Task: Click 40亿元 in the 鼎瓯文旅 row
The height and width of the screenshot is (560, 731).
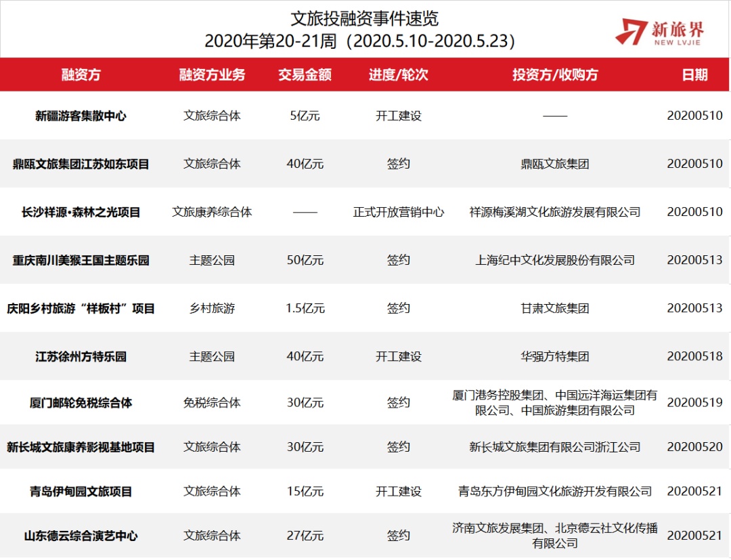Action: click(x=305, y=164)
